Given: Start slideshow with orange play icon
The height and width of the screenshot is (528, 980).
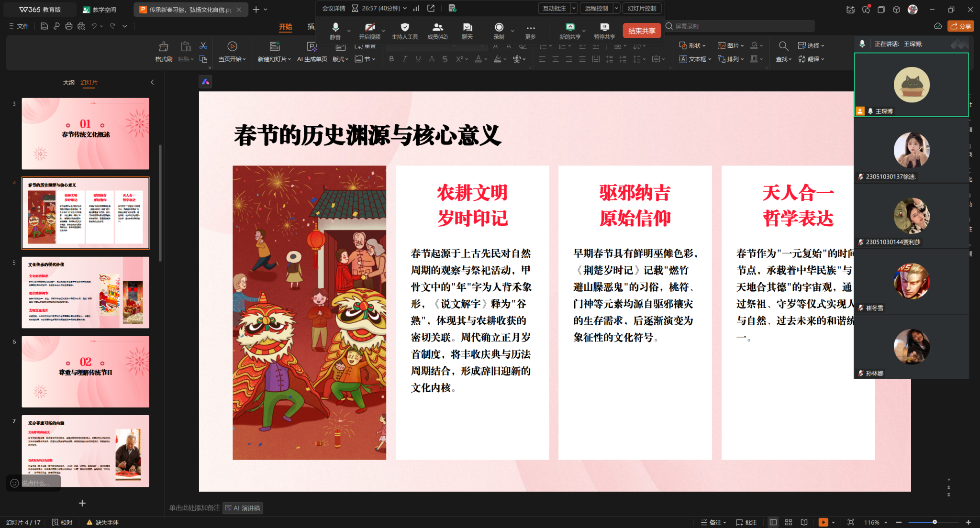Looking at the screenshot, I should [823, 522].
